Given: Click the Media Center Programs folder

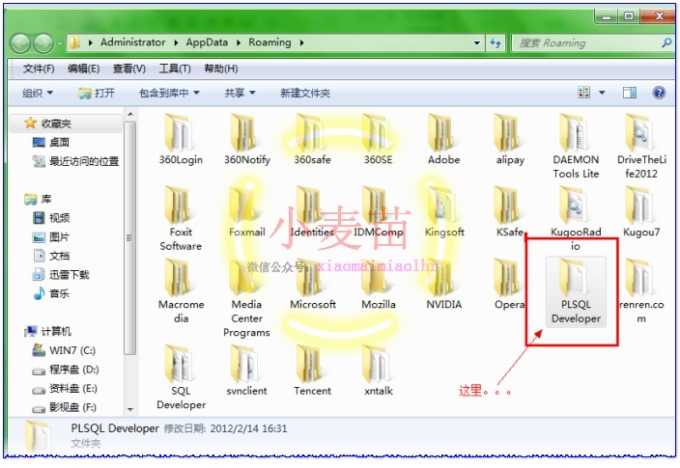Looking at the screenshot, I should click(247, 298).
